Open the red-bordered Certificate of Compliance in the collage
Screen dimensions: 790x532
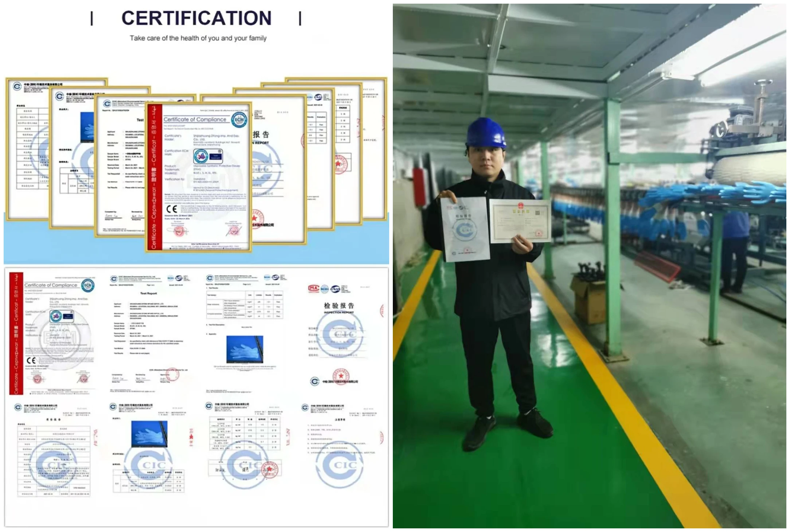tap(199, 177)
